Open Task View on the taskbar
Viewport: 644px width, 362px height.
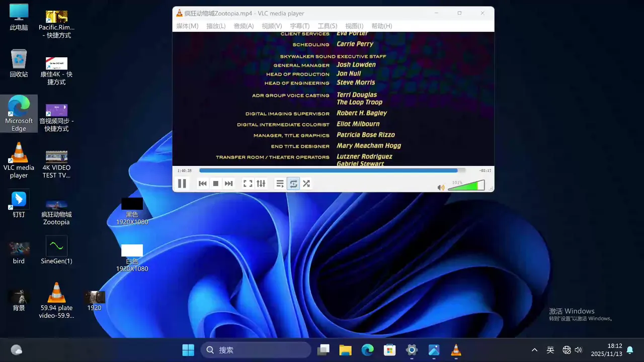(323, 350)
